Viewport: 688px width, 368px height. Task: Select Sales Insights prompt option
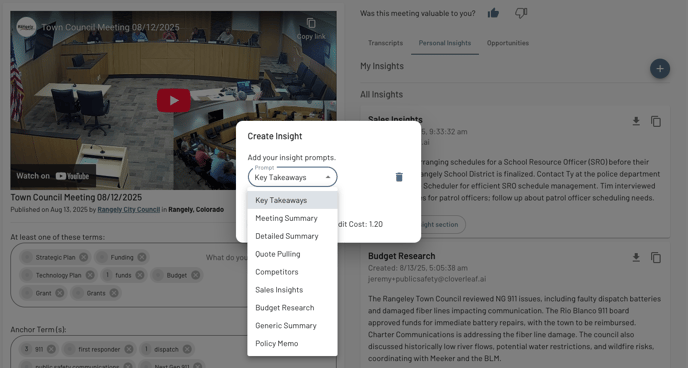292,290
